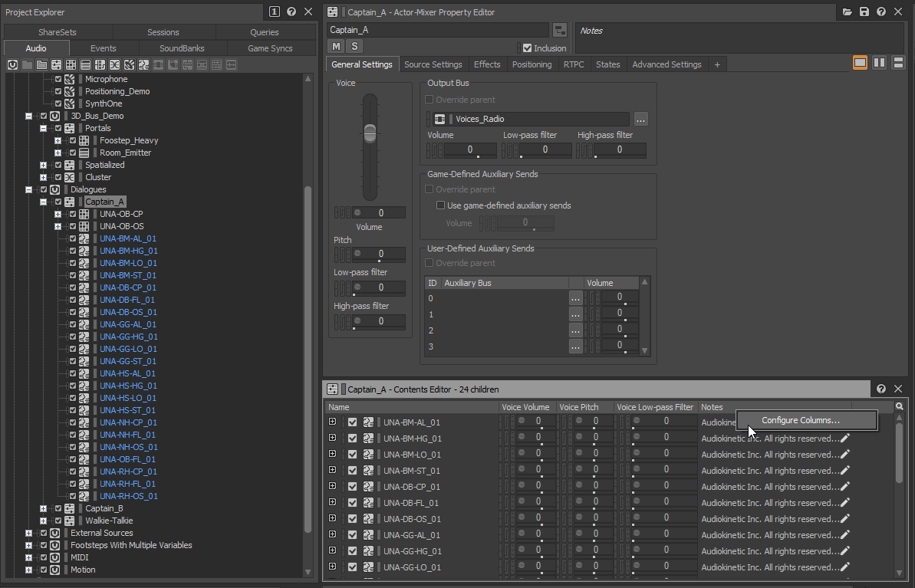This screenshot has width=915, height=588.
Task: Select the split horizontal stacked layout icon
Action: point(898,63)
